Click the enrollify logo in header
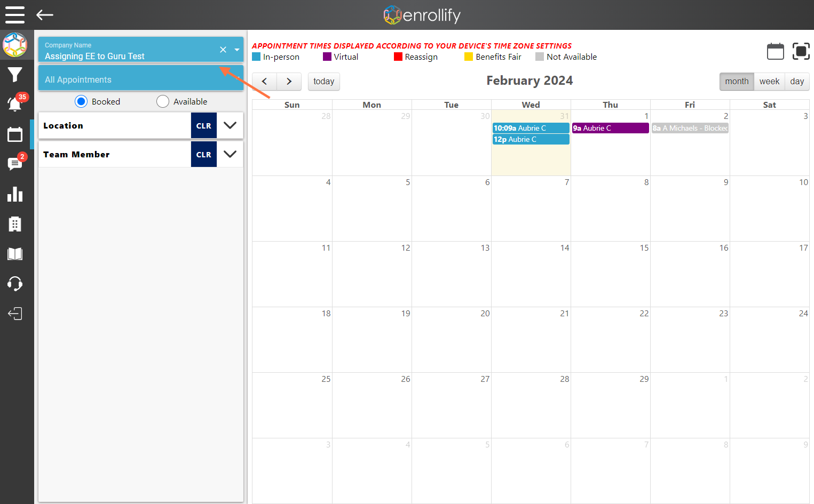 coord(422,15)
